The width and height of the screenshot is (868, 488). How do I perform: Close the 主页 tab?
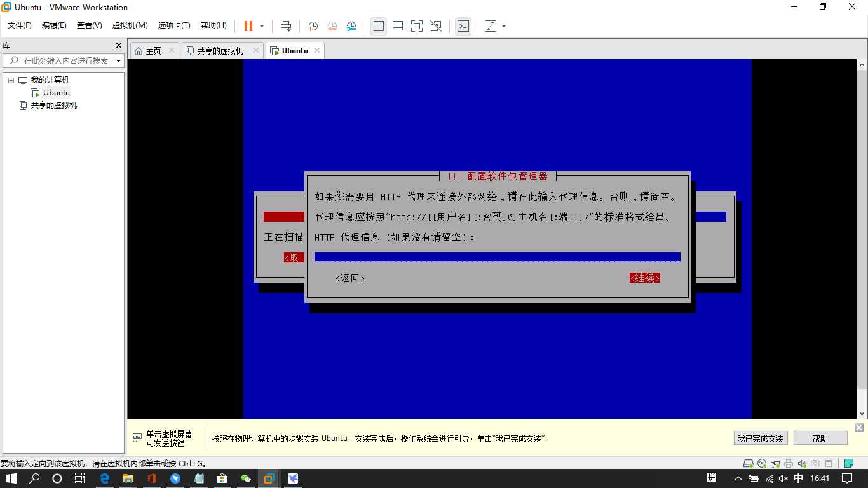click(172, 50)
